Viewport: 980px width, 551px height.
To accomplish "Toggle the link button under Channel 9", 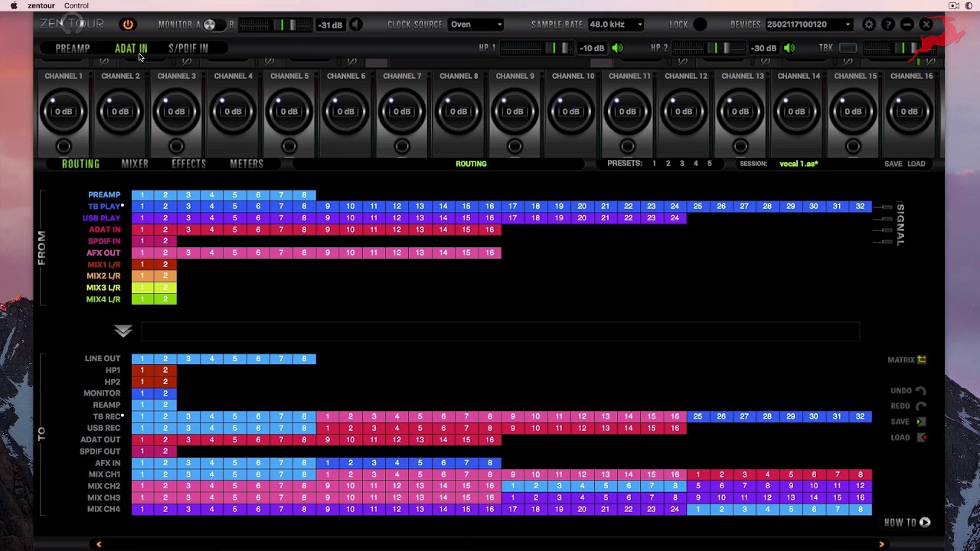I will [514, 146].
